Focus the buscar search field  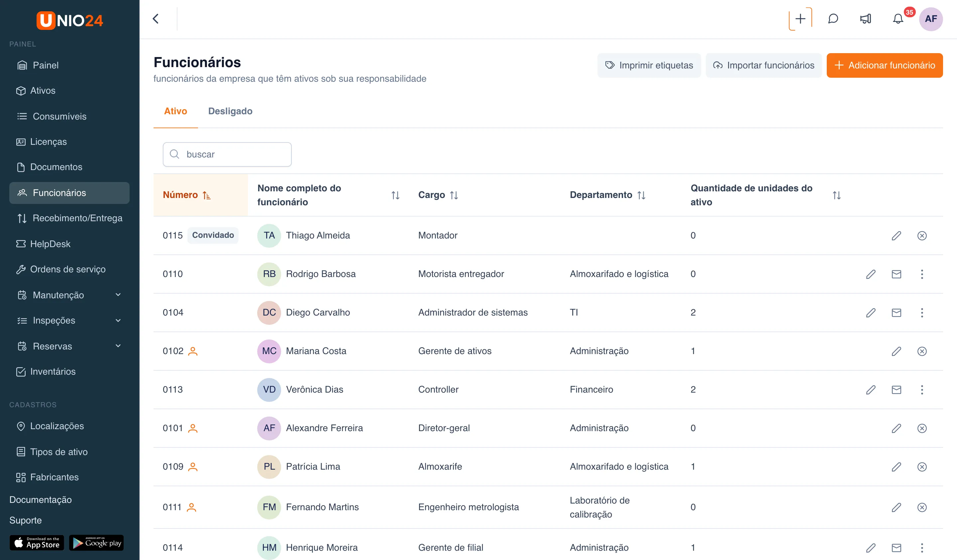point(227,154)
